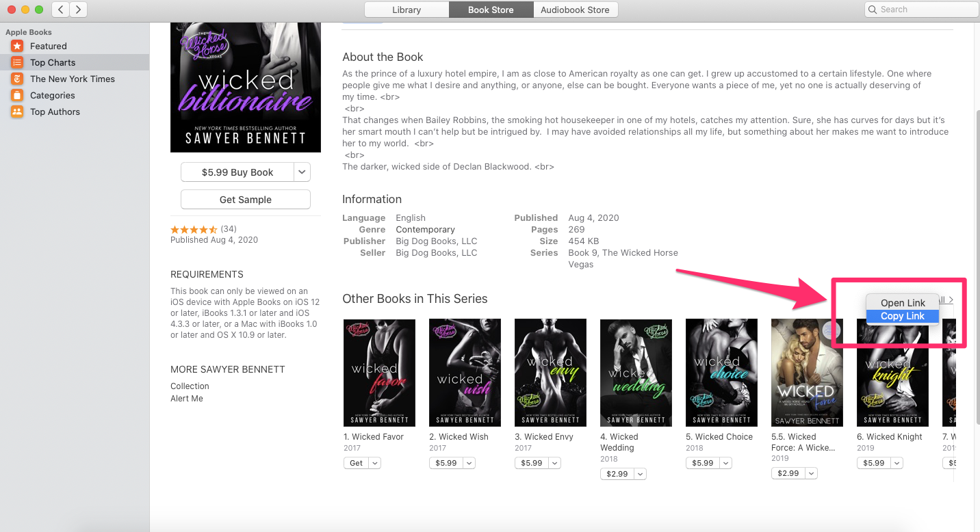Click the Get button for Wicked Favor
The image size is (980, 532).
click(356, 463)
